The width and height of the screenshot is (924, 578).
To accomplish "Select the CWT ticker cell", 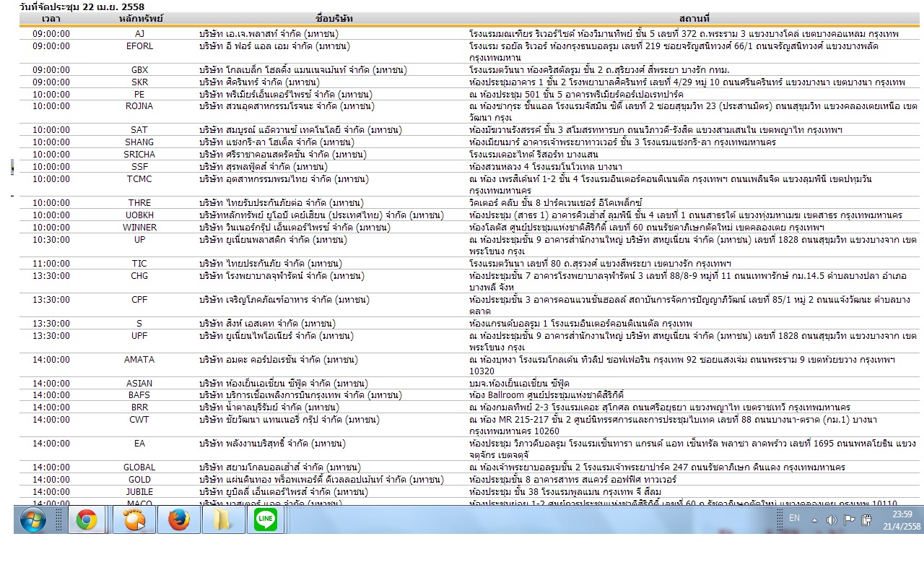I will [140, 420].
